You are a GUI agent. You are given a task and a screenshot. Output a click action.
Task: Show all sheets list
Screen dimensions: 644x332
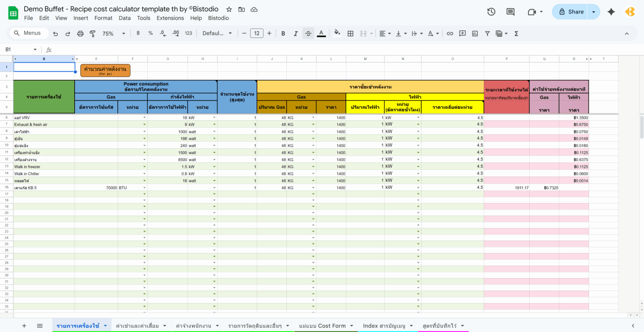40,326
